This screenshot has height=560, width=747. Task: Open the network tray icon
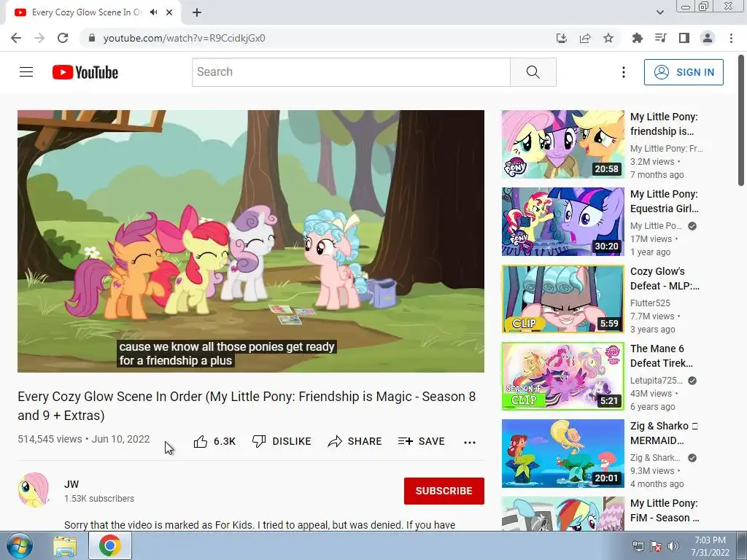[638, 546]
